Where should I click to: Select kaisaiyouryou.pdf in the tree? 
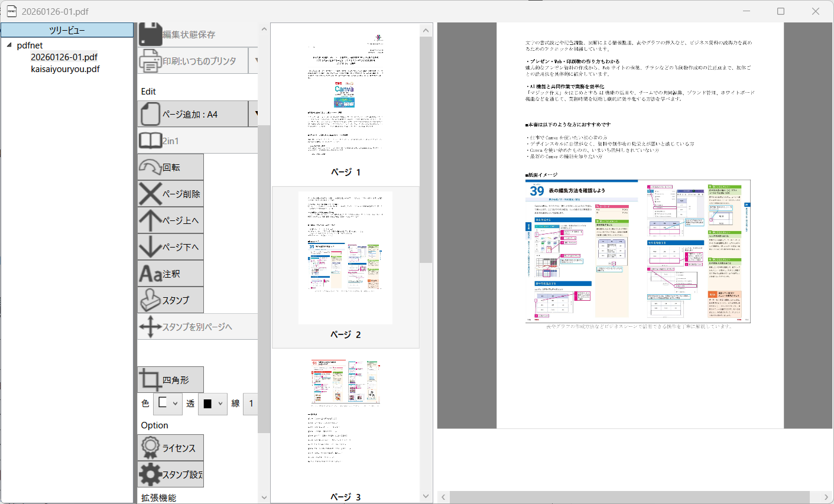[x=64, y=69]
